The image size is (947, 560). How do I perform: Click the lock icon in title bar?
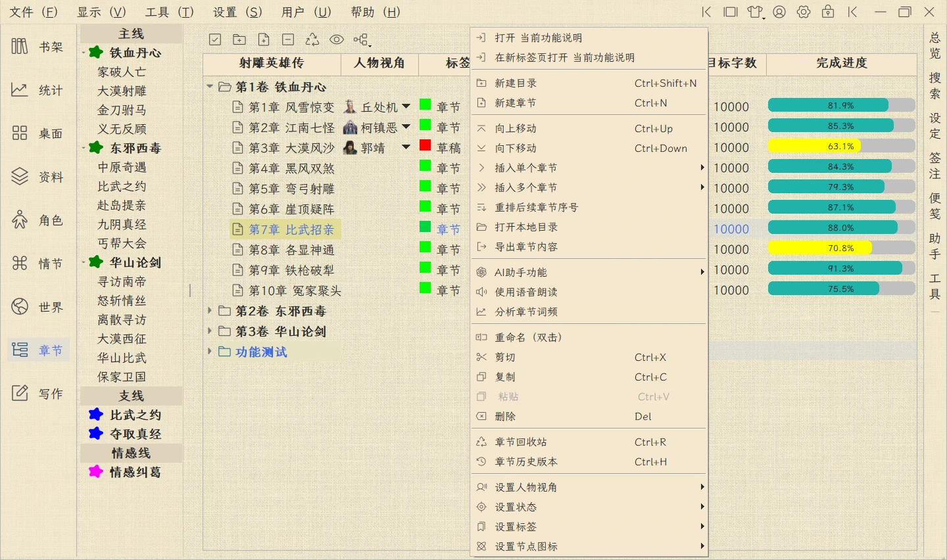(828, 11)
